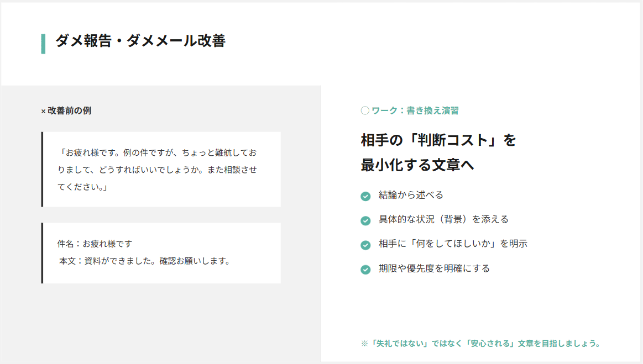Click the circle icon before ワーク：書き換え演習

365,110
